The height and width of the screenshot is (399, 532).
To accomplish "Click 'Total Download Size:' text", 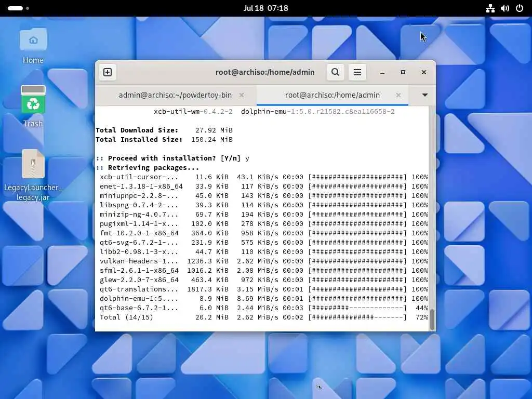I will [x=137, y=130].
